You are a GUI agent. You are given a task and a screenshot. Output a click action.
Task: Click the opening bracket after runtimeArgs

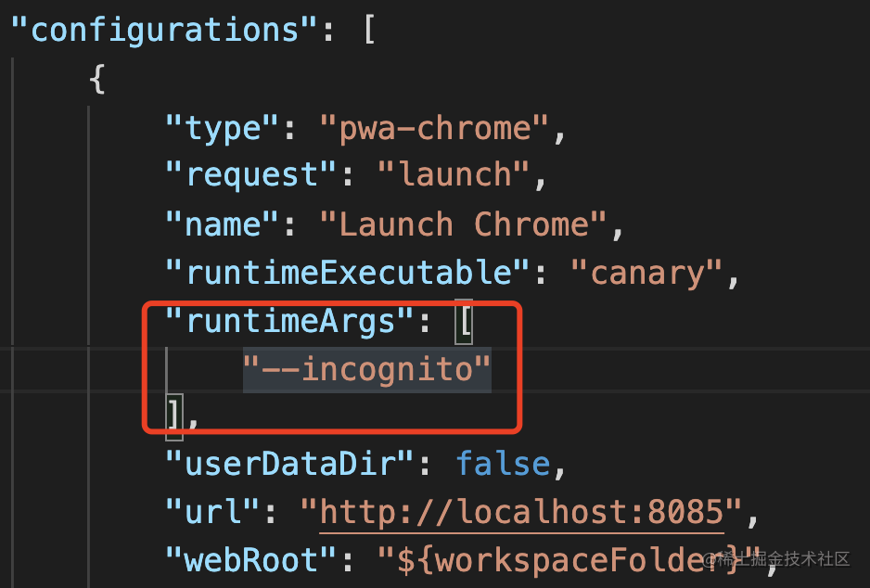point(463,322)
